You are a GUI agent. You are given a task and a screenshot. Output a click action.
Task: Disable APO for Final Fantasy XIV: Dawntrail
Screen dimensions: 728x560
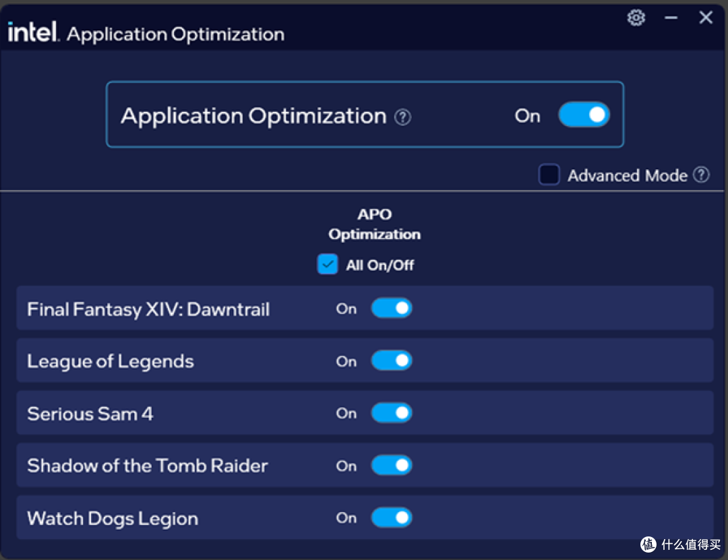pos(392,309)
